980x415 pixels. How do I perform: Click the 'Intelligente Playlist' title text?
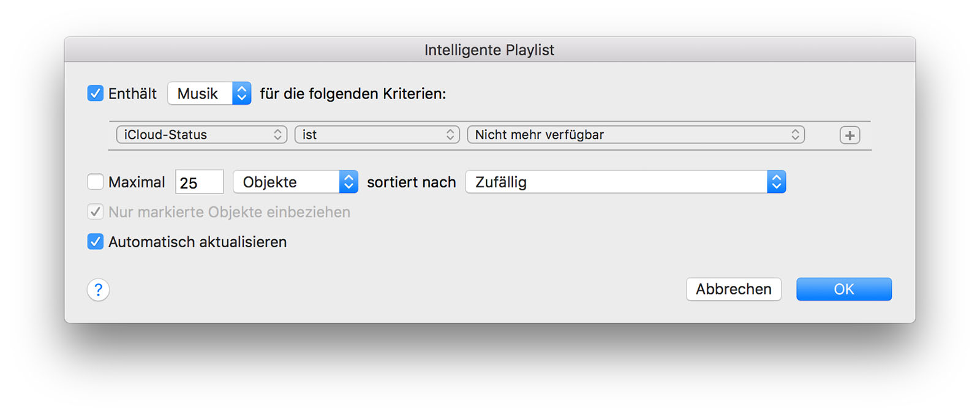click(x=489, y=50)
